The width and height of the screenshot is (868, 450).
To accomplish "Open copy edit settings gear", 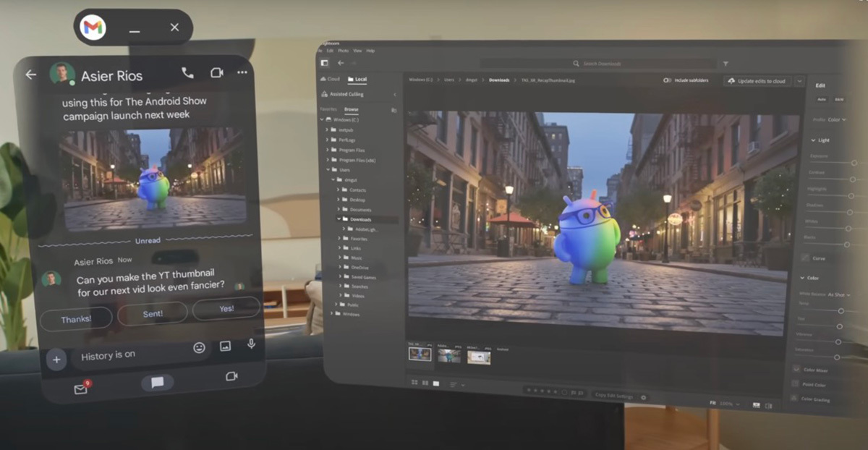I will tap(643, 396).
